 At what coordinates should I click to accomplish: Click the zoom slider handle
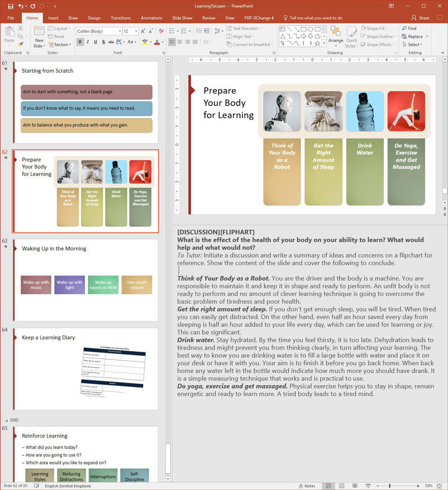[x=390, y=486]
